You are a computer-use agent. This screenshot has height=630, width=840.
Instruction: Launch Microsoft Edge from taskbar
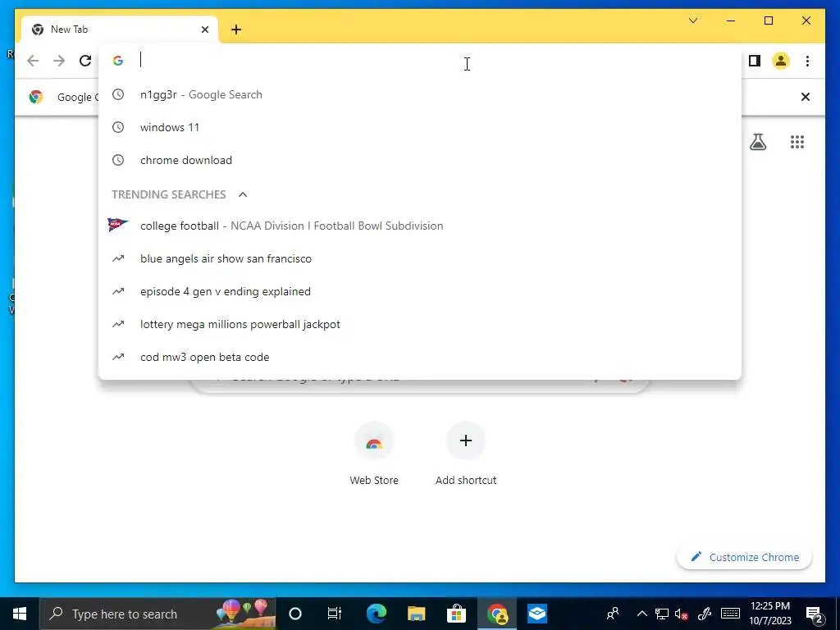(x=376, y=614)
